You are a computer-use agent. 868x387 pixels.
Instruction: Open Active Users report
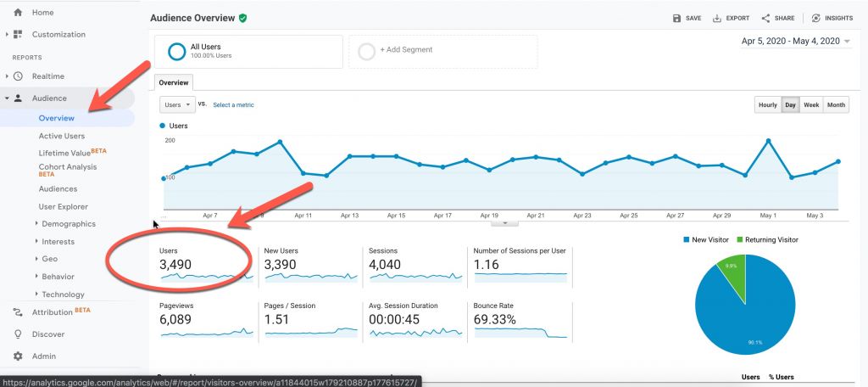pyautogui.click(x=62, y=136)
